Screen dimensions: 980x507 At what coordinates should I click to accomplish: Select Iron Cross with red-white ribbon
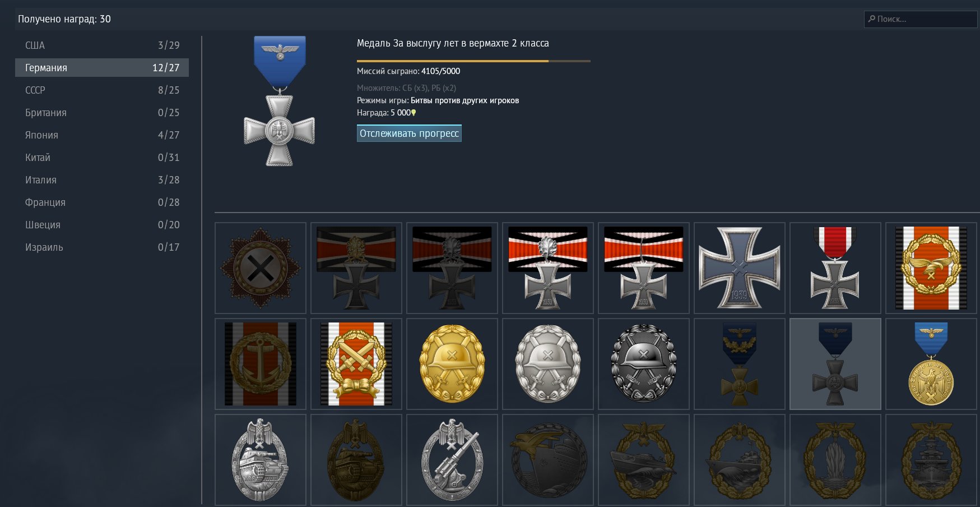[x=835, y=268]
